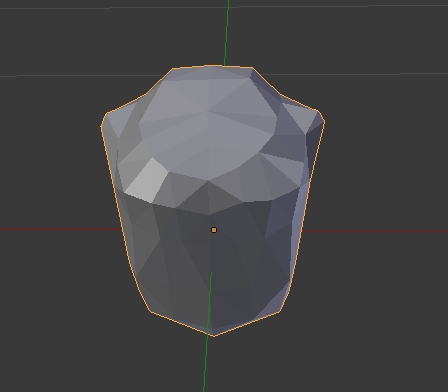Click the green Y axis line above the mesh
Viewport: 448px width, 392px height.
227,33
